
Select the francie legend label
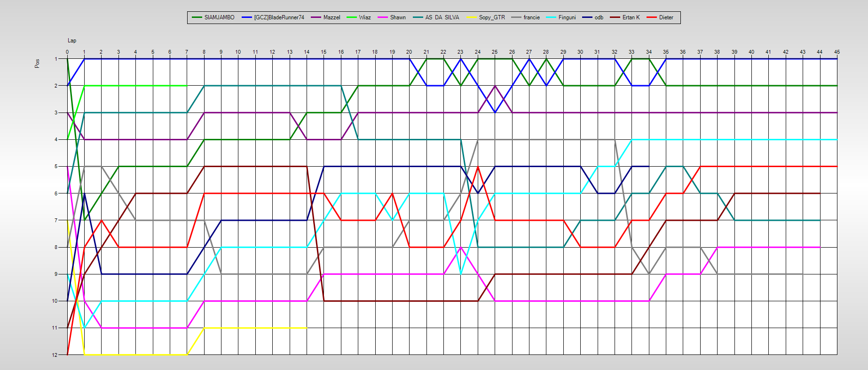click(531, 17)
